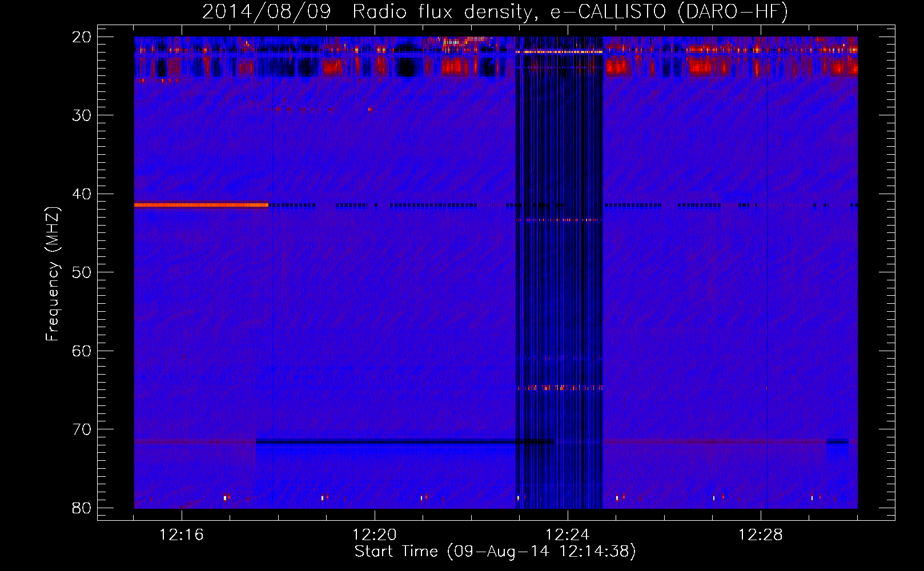The image size is (924, 571).
Task: Click the 'Frequency (MHZ)' axis label
Action: (x=53, y=274)
